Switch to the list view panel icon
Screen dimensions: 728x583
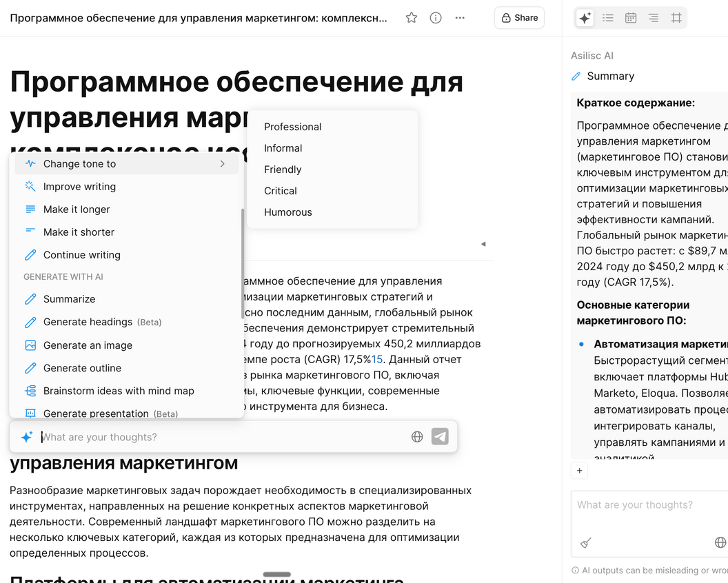(x=608, y=18)
